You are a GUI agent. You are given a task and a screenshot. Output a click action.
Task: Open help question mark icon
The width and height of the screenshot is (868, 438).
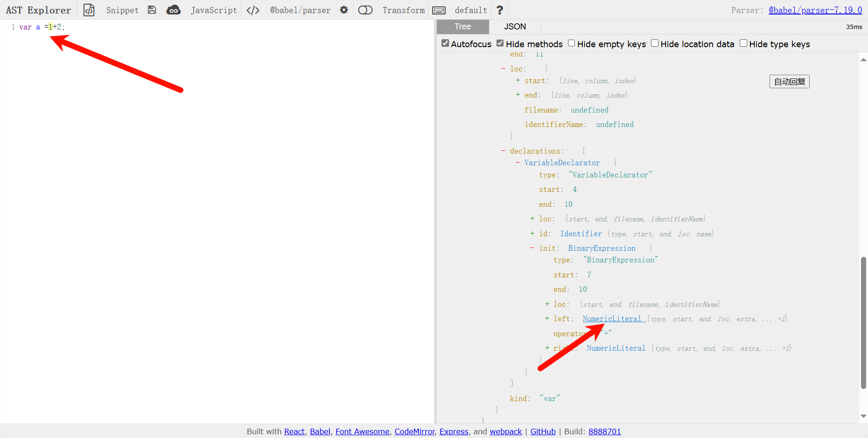[x=500, y=10]
